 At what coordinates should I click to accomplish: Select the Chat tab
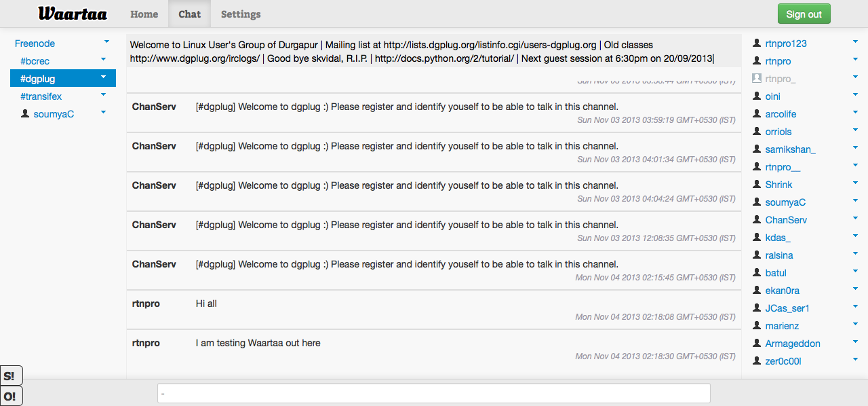(x=190, y=14)
